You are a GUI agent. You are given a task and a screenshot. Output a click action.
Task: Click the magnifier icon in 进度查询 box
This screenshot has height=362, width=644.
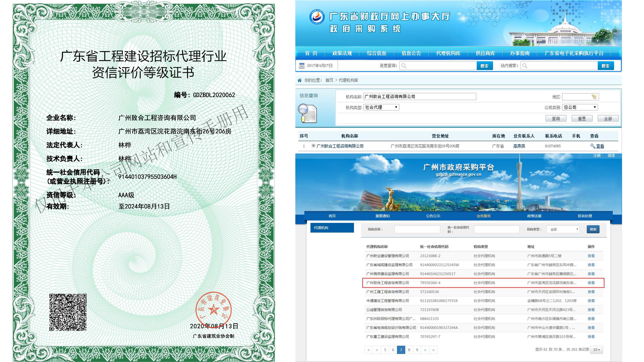[404, 66]
